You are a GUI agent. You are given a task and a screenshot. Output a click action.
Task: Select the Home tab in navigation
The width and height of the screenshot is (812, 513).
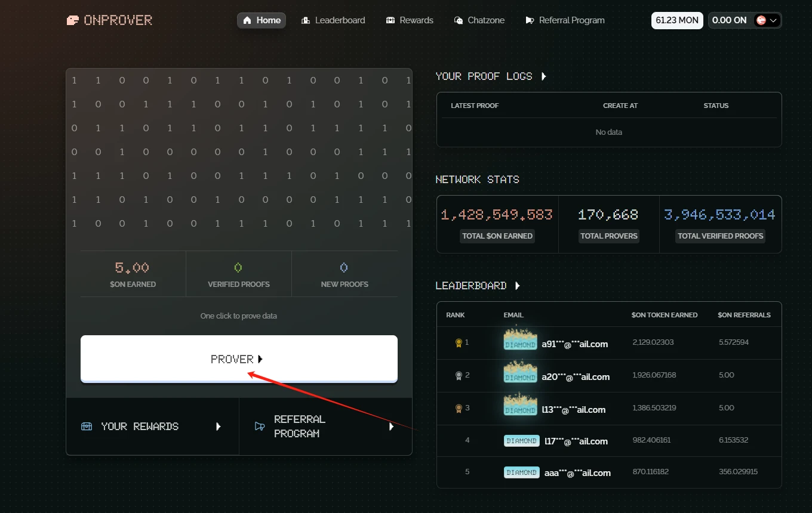(x=262, y=20)
